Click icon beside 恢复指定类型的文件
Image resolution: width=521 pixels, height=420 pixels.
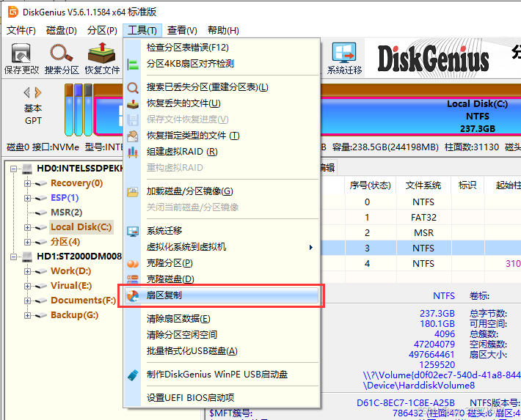pyautogui.click(x=133, y=136)
